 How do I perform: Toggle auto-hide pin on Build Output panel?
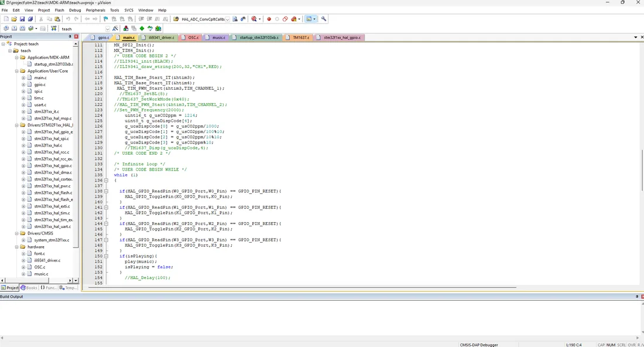[x=637, y=297]
